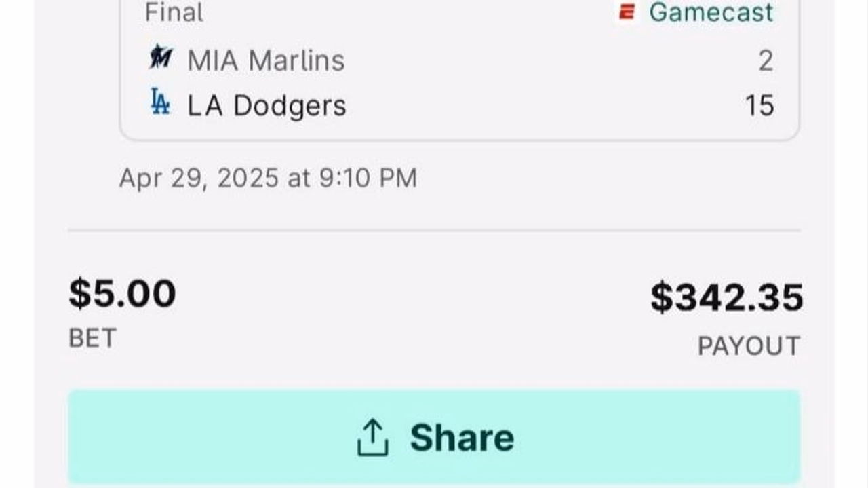Viewport: 868px width, 488px height.
Task: Click the $342.35 payout amount
Action: [x=727, y=297]
